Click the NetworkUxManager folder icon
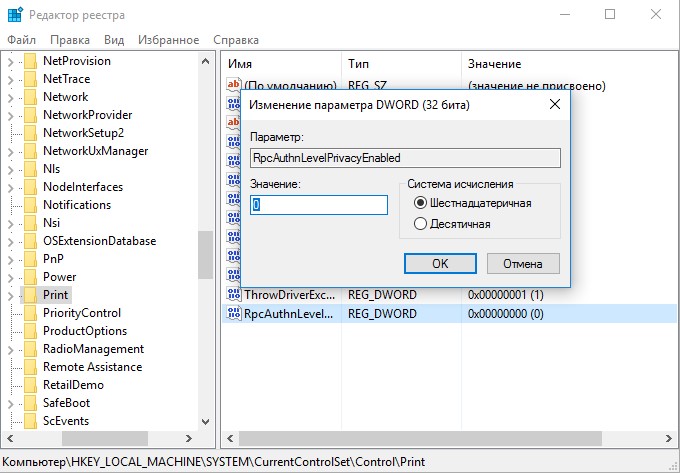The height and width of the screenshot is (473, 680). click(x=30, y=151)
